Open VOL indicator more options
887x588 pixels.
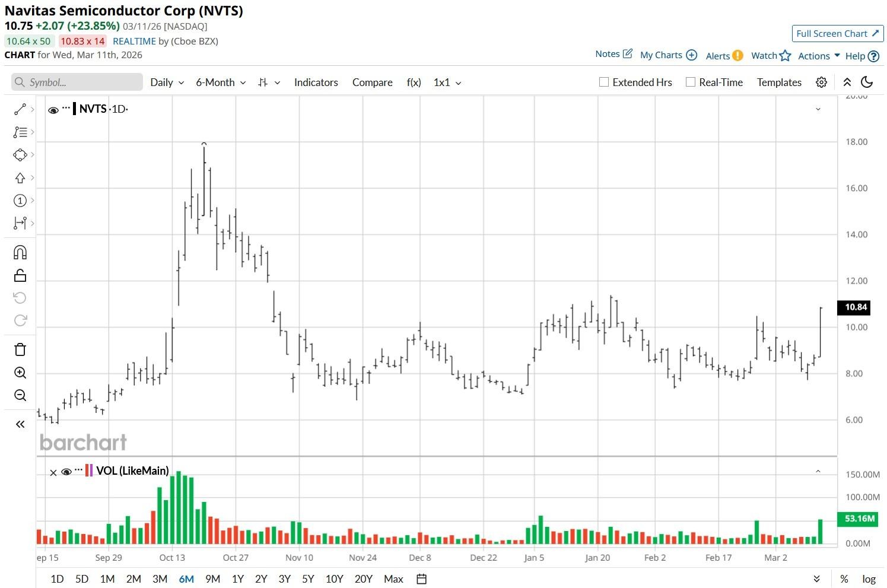[x=79, y=469]
